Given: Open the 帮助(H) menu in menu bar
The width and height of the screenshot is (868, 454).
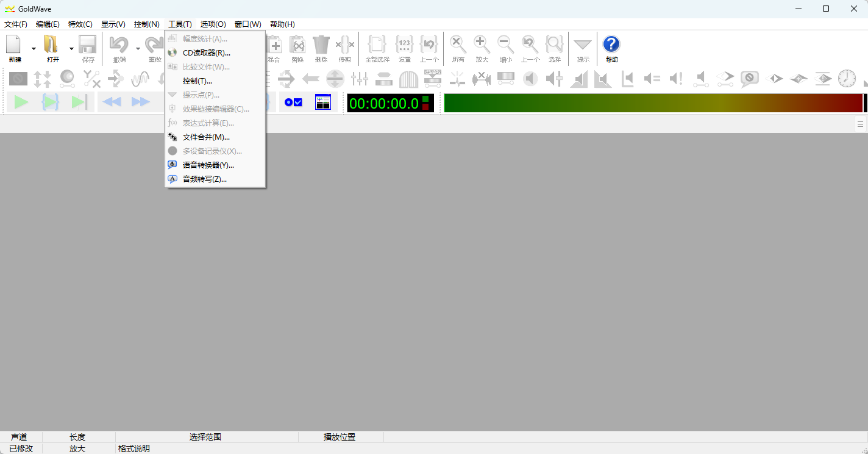Looking at the screenshot, I should pos(282,24).
